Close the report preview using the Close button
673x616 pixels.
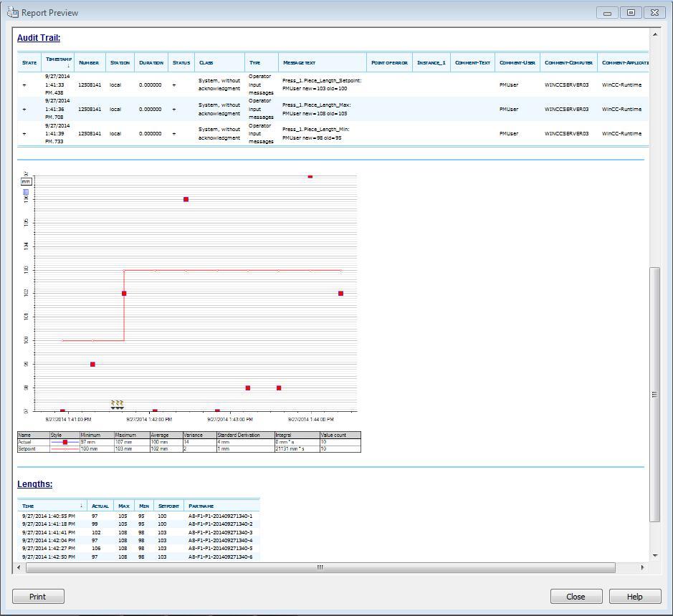pyautogui.click(x=576, y=597)
